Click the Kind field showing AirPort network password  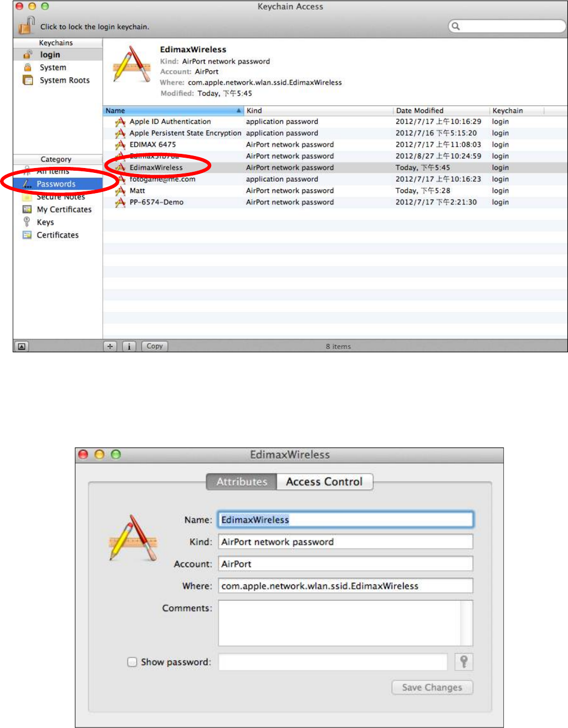pyautogui.click(x=346, y=542)
